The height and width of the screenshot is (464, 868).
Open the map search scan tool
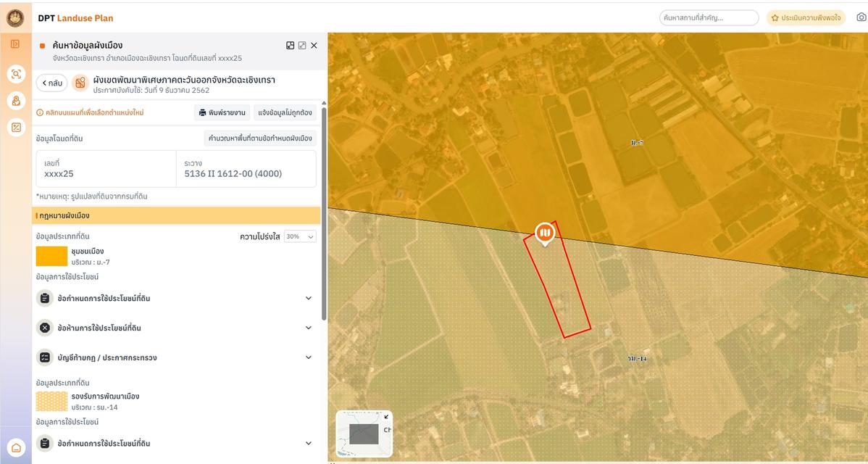click(x=15, y=74)
